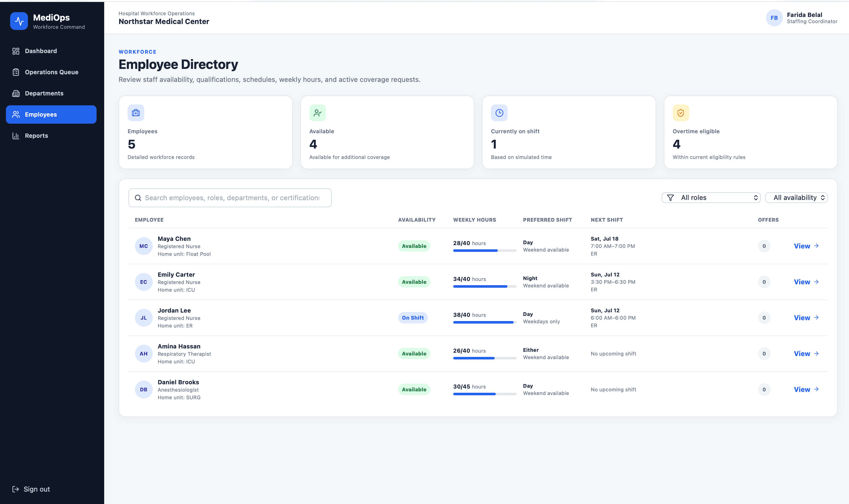Go to Dashboard in the sidebar
Image resolution: width=849 pixels, height=504 pixels.
[51, 51]
